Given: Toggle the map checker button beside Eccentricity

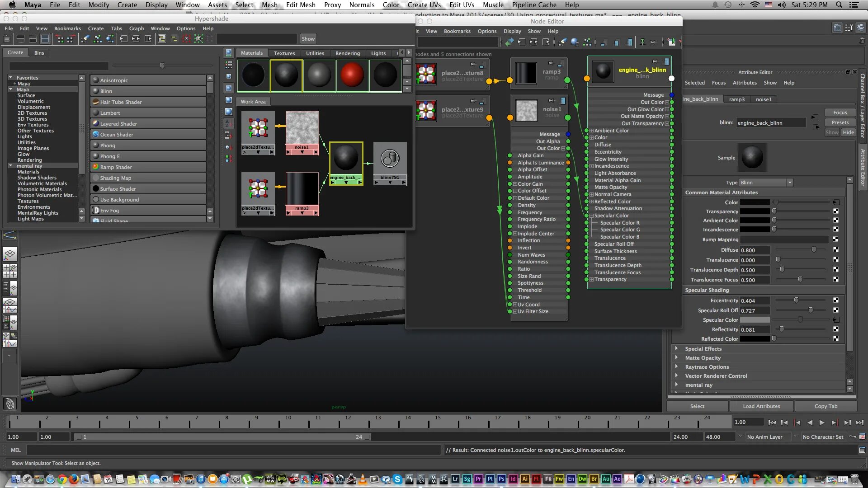Looking at the screenshot, I should point(835,300).
